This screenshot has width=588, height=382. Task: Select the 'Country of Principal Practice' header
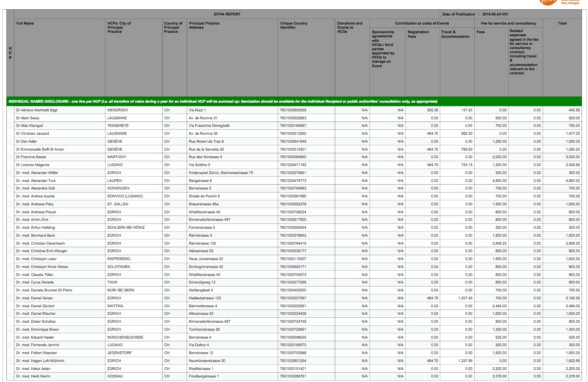tap(173, 28)
